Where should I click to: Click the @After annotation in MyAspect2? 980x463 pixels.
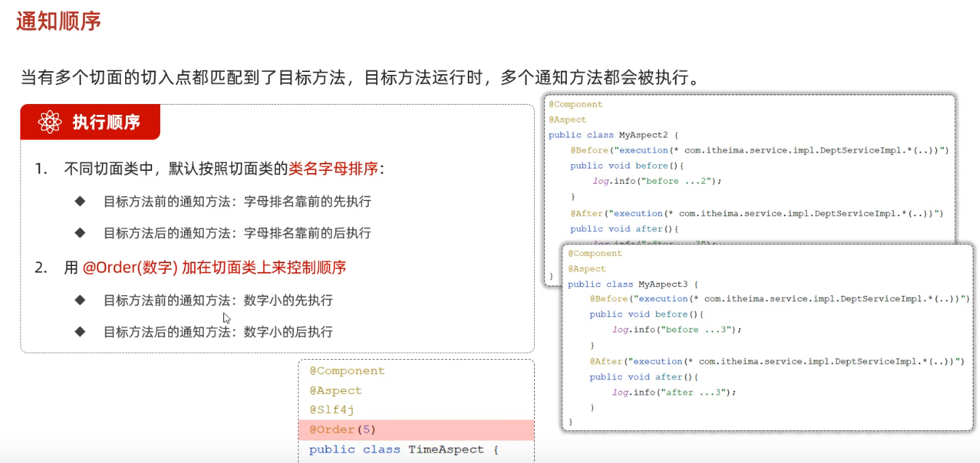tap(757, 213)
